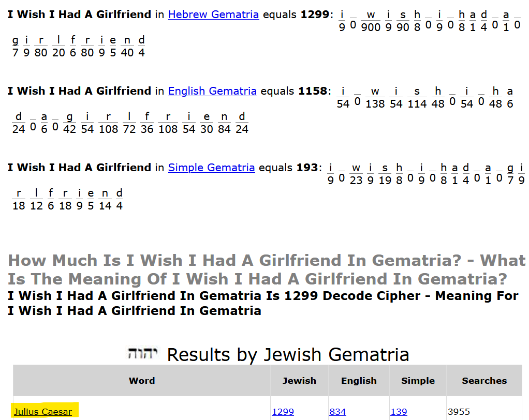Click the value 114 under letter s
This screenshot has height=420, width=529.
[x=417, y=103]
